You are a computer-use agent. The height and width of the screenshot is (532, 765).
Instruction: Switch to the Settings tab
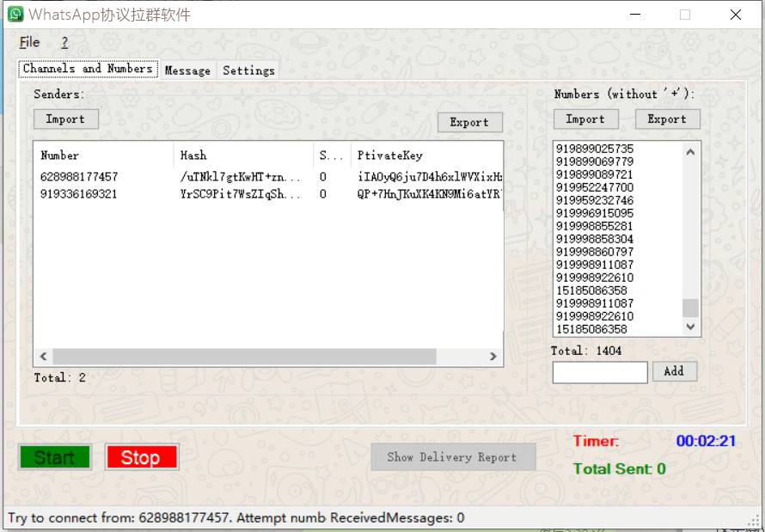click(248, 70)
